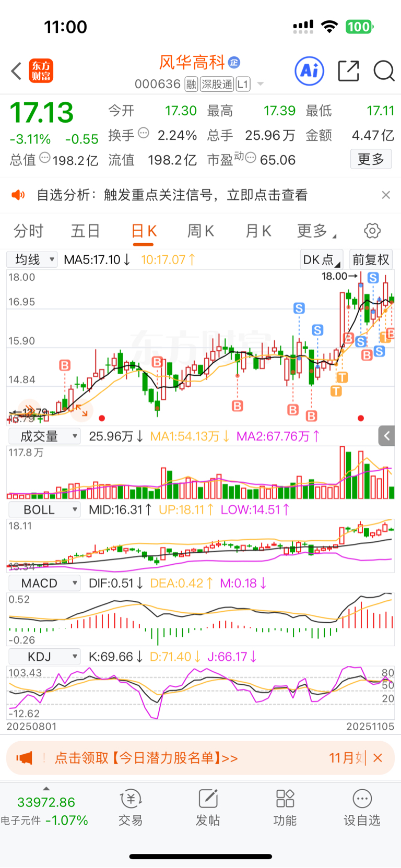Tap the 10:17.07 moving average label
401x868 pixels.
(x=169, y=259)
